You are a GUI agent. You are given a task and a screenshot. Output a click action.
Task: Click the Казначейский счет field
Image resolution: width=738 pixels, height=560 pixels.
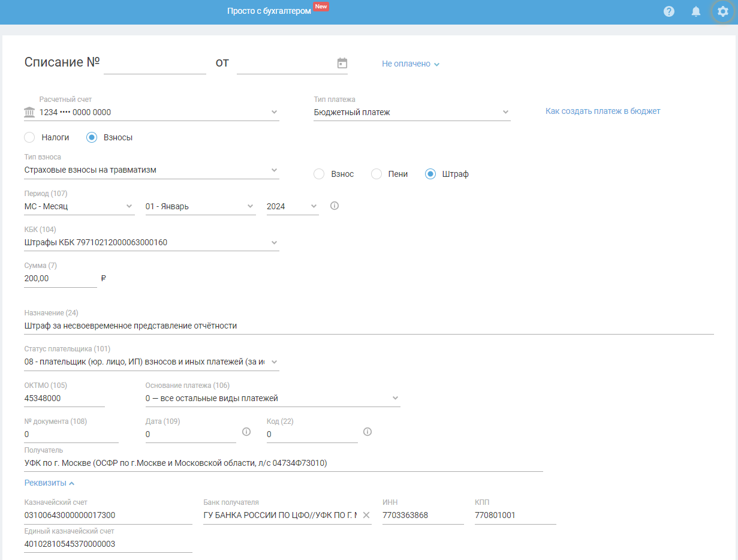pos(108,515)
